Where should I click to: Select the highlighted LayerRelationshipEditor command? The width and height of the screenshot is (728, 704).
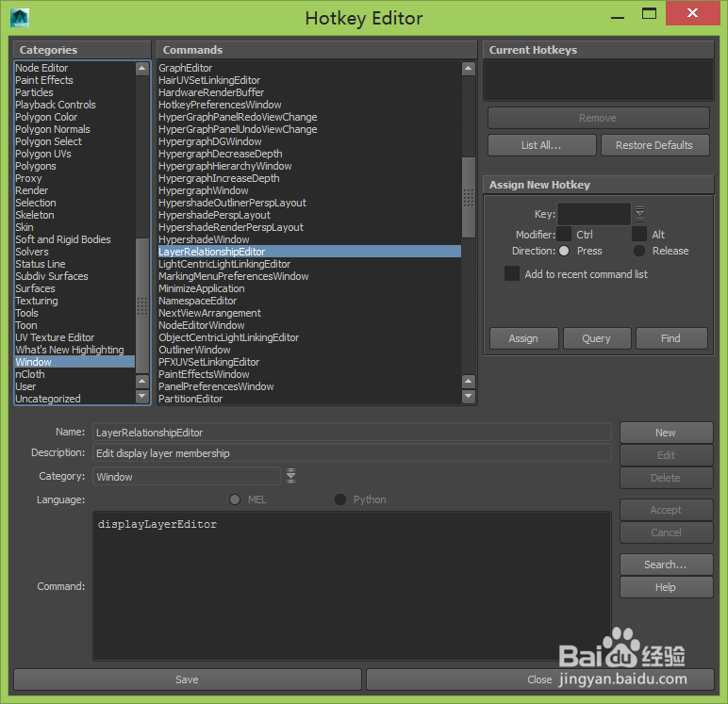coord(309,252)
